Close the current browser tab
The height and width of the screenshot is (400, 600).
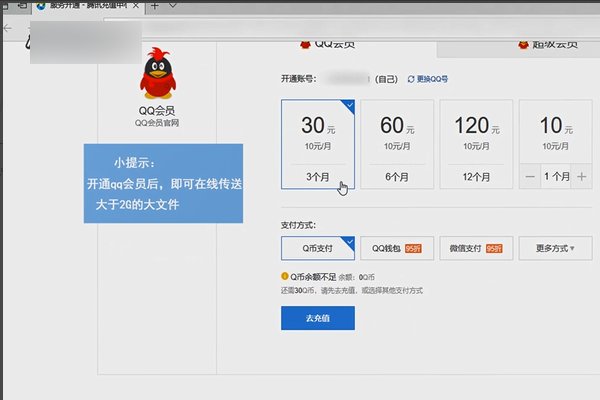136,6
